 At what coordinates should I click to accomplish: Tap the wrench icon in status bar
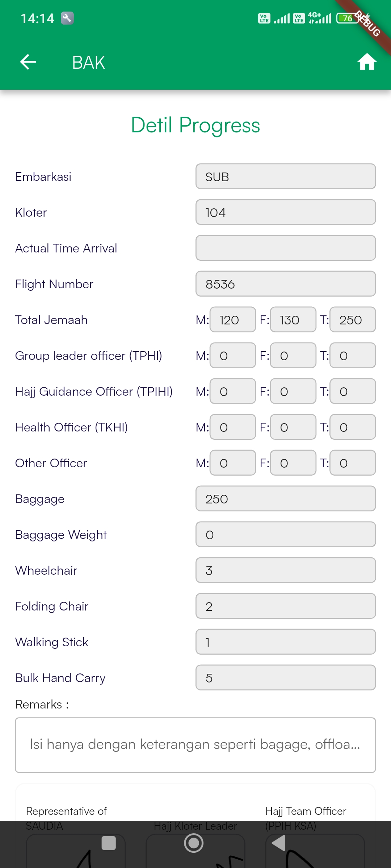67,18
